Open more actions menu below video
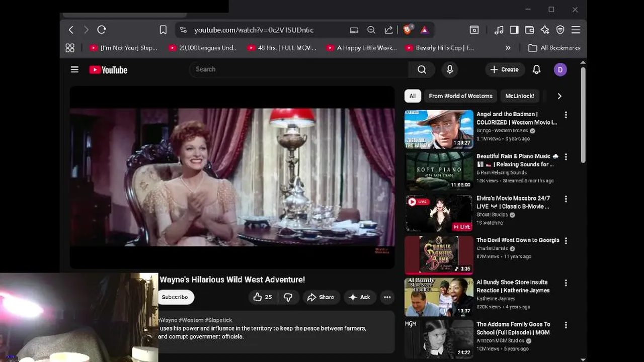Viewport: 644px width, 362px height. pyautogui.click(x=387, y=297)
